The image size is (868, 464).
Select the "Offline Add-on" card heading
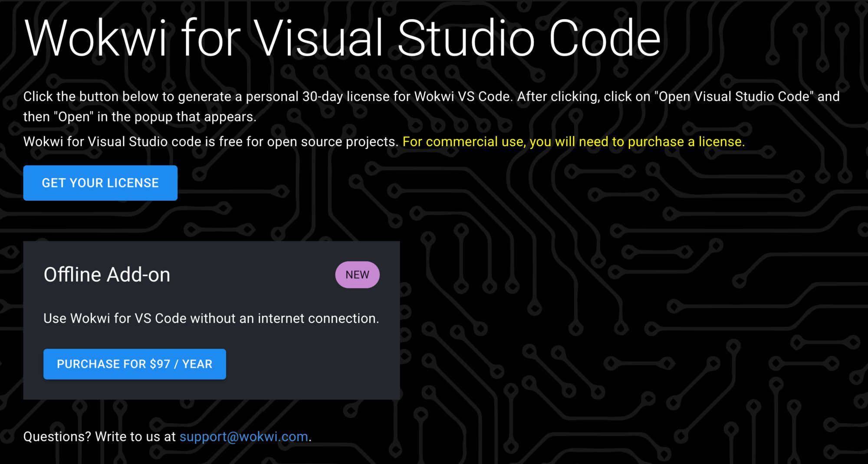pyautogui.click(x=107, y=275)
